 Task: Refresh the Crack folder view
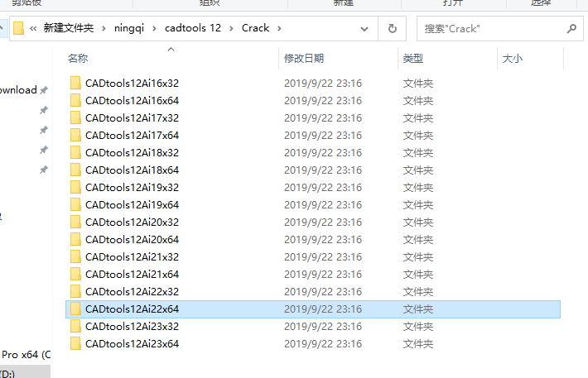393,28
